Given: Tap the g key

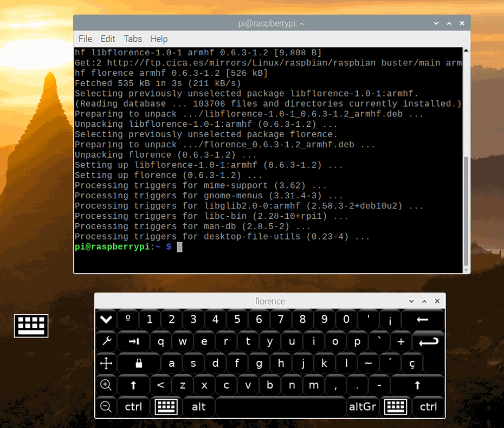Looking at the screenshot, I should (259, 364).
